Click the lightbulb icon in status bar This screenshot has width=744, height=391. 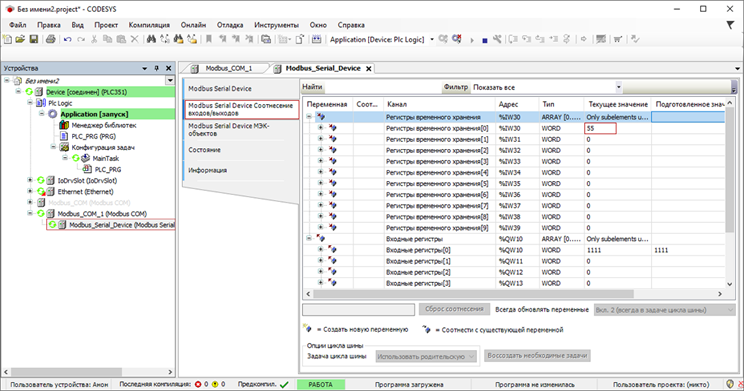tap(730, 384)
